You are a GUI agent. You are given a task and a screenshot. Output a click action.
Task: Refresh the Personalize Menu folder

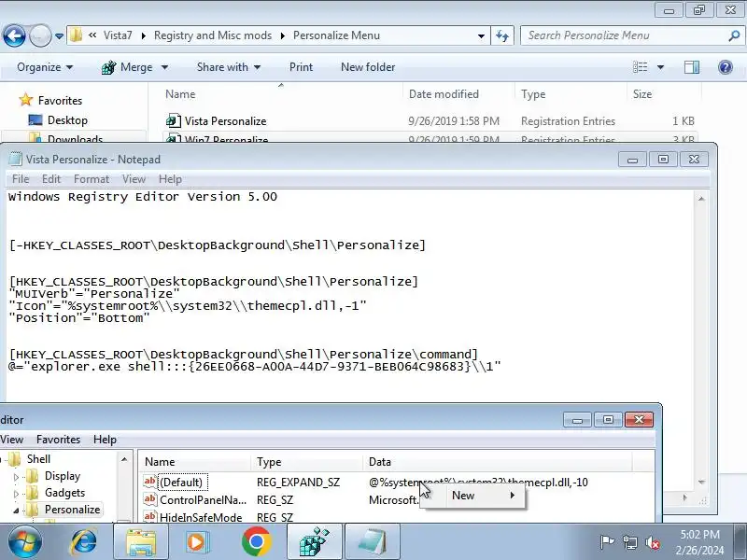(x=502, y=35)
